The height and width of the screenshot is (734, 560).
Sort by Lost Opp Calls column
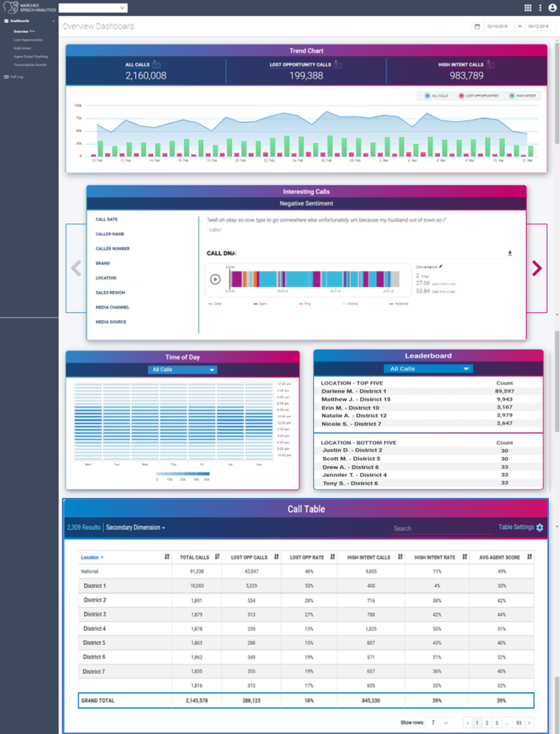coord(277,556)
